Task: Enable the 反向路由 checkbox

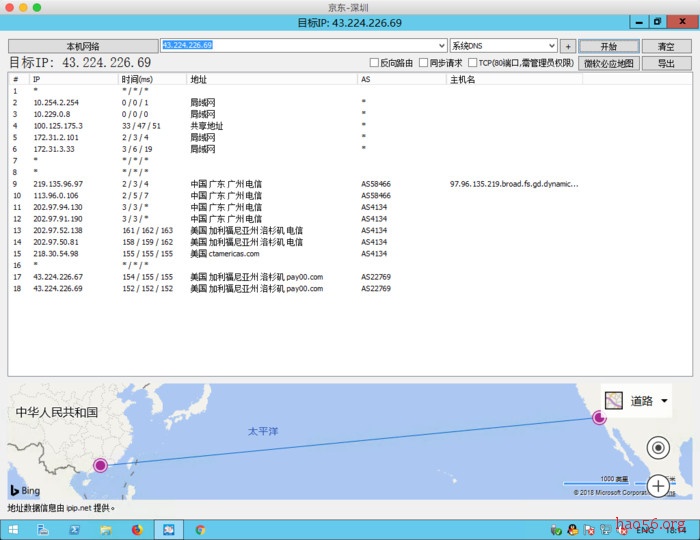Action: point(375,62)
